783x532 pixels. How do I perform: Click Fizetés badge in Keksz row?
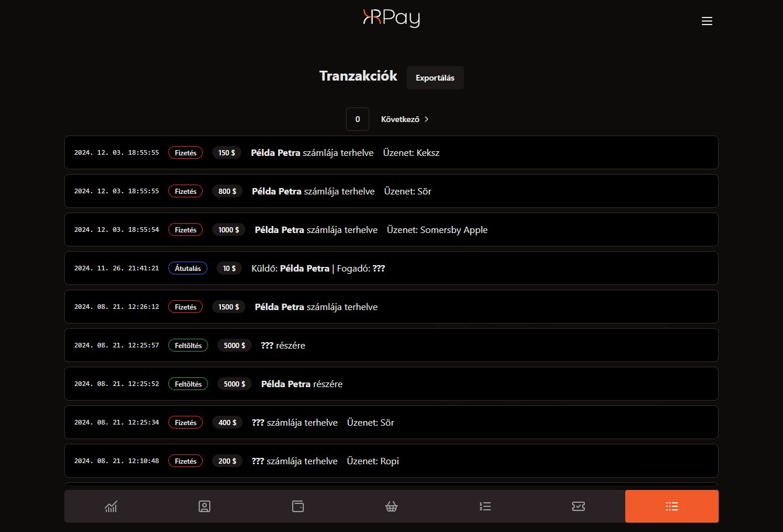tap(186, 152)
